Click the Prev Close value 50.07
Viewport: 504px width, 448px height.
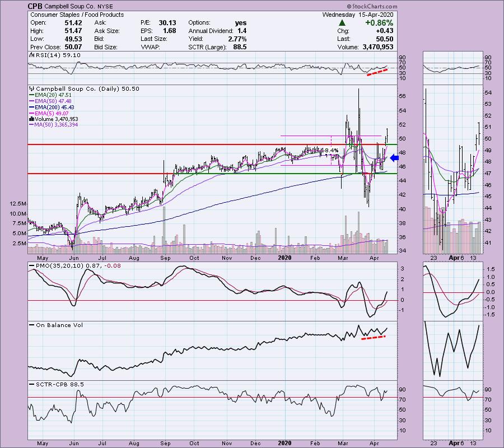pyautogui.click(x=73, y=47)
